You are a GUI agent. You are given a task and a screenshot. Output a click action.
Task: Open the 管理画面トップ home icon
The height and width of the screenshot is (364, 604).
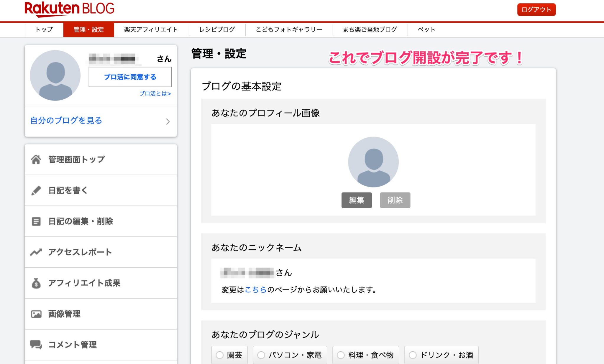(x=36, y=159)
